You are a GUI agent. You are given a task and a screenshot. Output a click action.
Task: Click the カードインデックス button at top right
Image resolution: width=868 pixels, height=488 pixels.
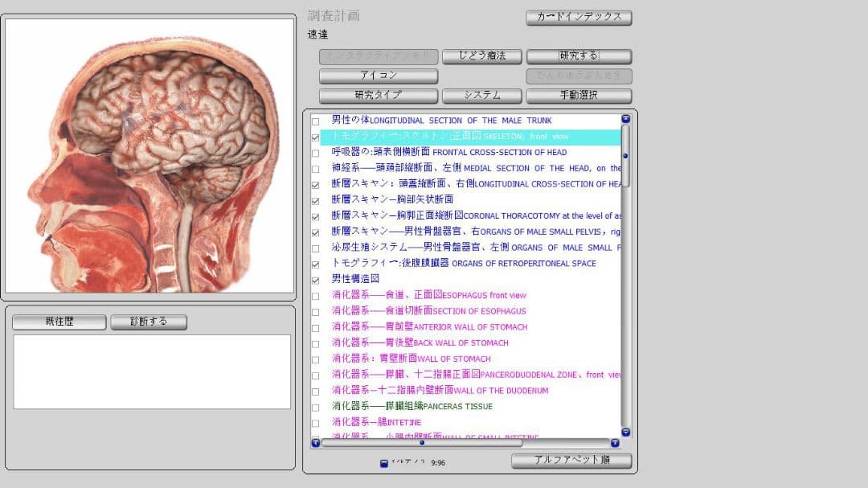click(x=578, y=17)
